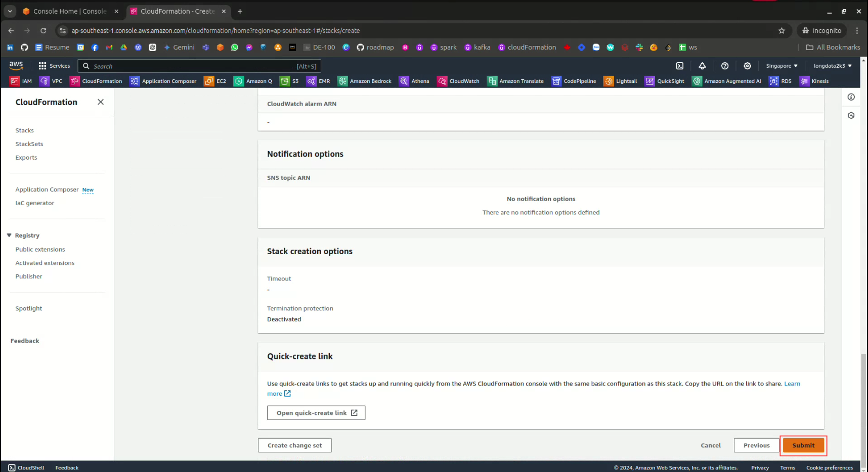Click the page vertical scrollbar
Image resolution: width=868 pixels, height=472 pixels.
863,404
